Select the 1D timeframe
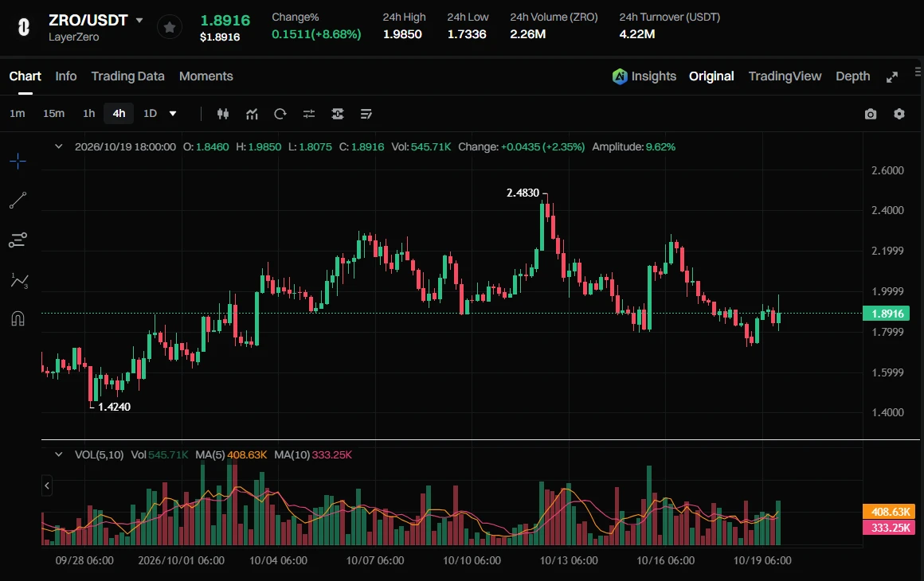The width and height of the screenshot is (924, 581). pos(151,114)
